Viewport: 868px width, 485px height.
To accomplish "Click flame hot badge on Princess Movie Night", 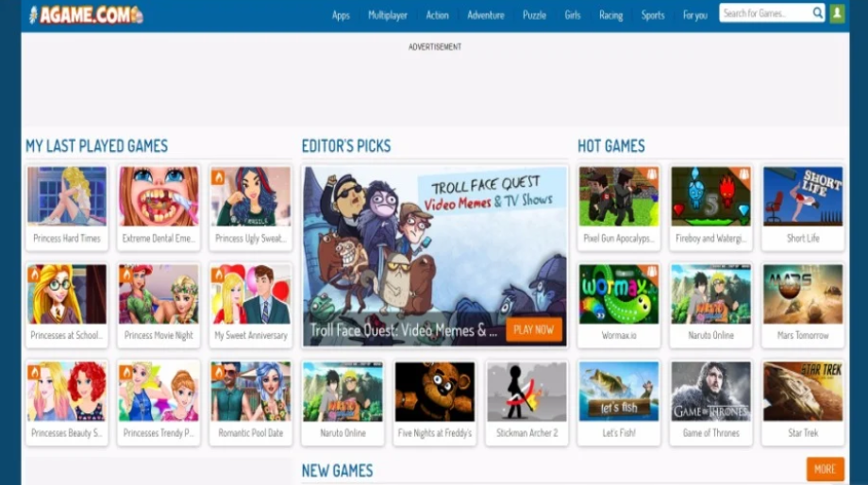I will pos(126,275).
